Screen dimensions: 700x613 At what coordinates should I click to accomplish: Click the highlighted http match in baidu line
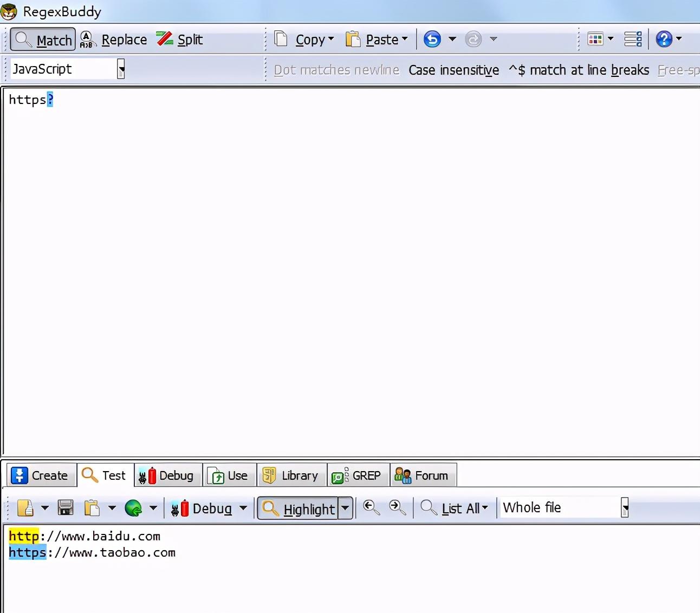[x=24, y=536]
